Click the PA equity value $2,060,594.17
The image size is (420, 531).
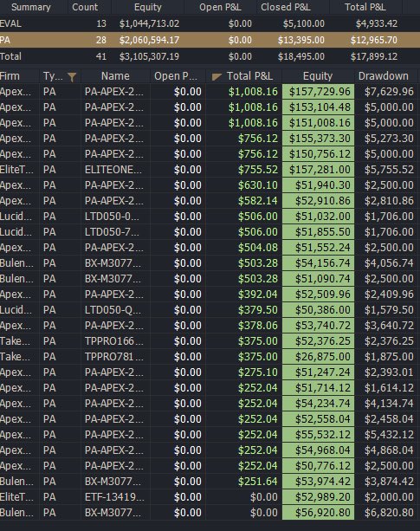pyautogui.click(x=149, y=40)
